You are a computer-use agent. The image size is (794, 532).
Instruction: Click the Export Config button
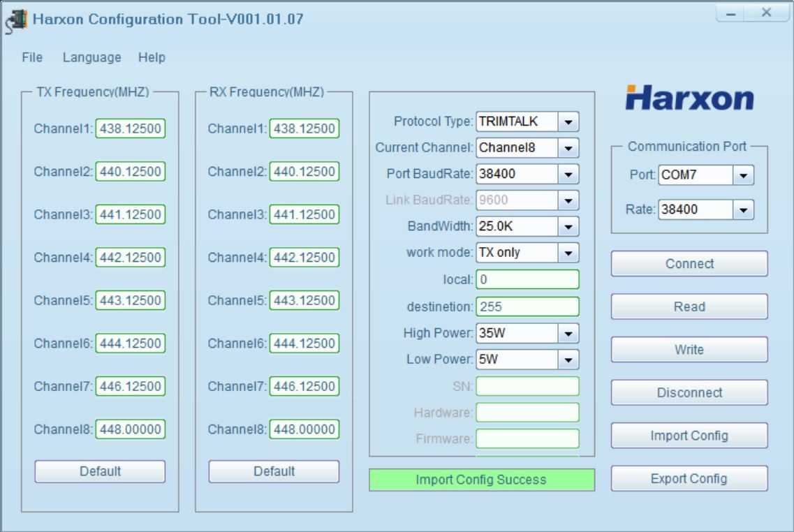point(689,479)
